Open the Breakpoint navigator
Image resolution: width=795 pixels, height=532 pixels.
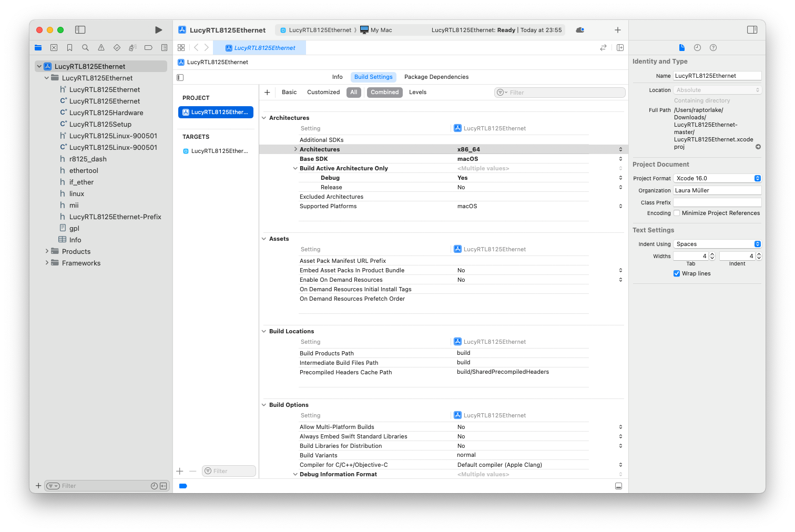[x=148, y=48]
